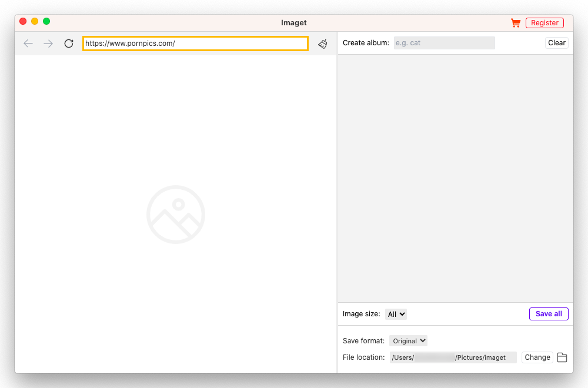Click Change to pick a new save folder
Image resolution: width=588 pixels, height=388 pixels.
[537, 357]
